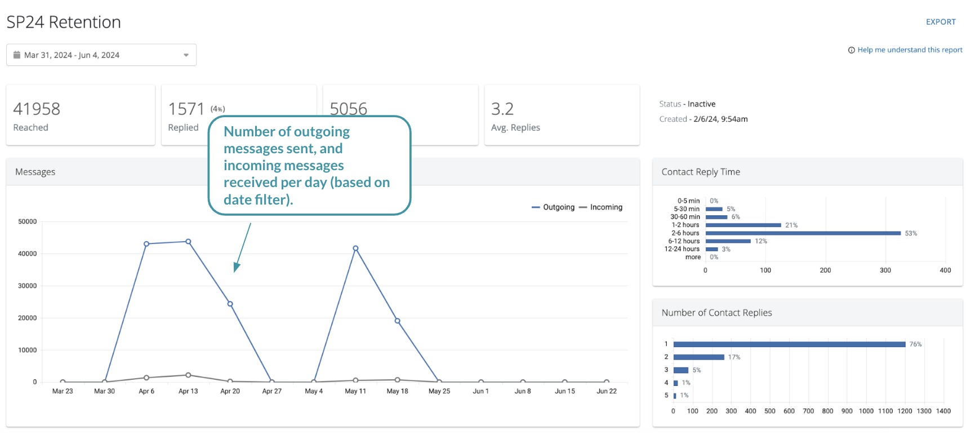This screenshot has width=980, height=435.
Task: Select the May 18 outgoing data point
Action: point(398,321)
